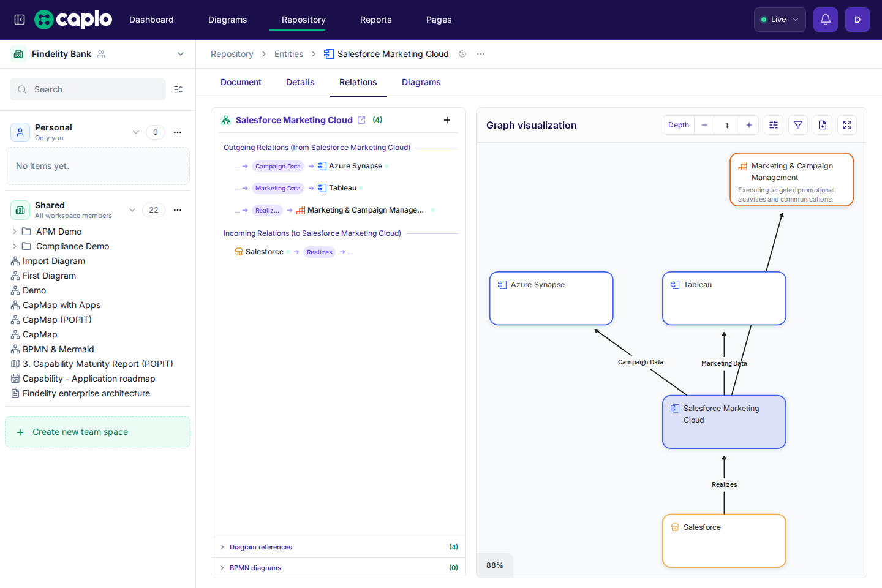Click workspace members icon beside Findelity Bank
882x588 pixels.
coord(102,54)
